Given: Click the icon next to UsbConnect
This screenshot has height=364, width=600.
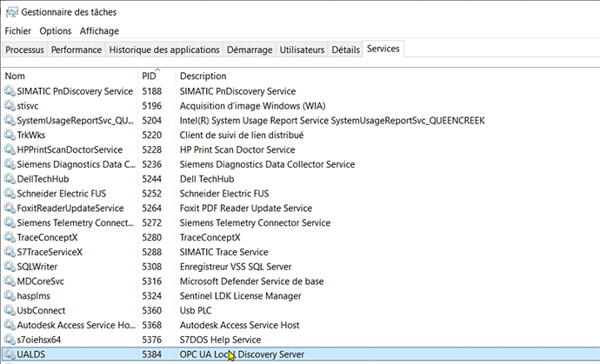Looking at the screenshot, I should pos(10,310).
